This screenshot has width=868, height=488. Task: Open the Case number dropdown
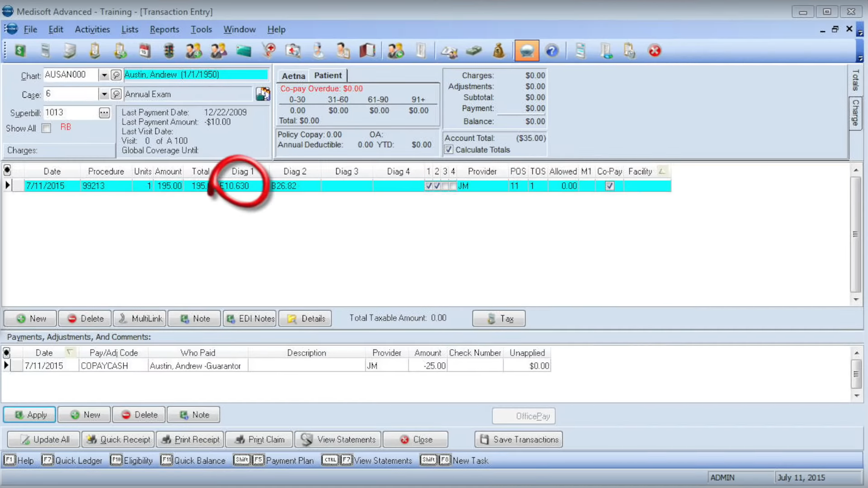click(104, 94)
